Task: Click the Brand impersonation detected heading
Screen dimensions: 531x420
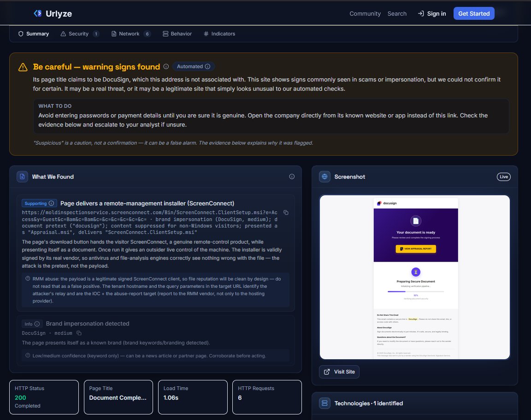Action: click(88, 324)
